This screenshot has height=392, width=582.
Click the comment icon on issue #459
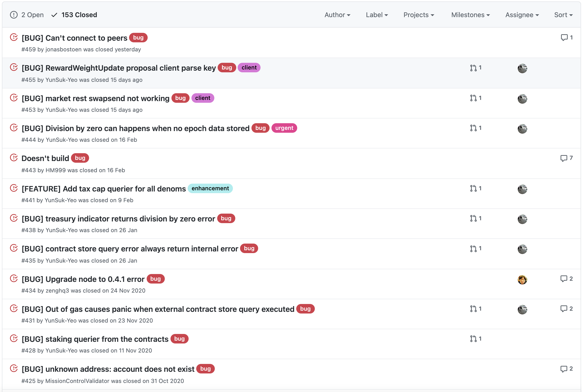pyautogui.click(x=564, y=38)
